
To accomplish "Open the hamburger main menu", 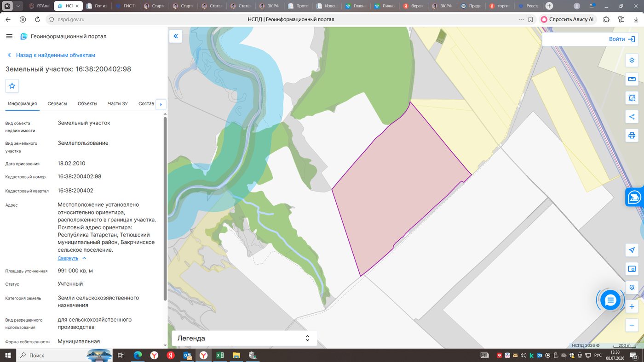I will point(9,36).
